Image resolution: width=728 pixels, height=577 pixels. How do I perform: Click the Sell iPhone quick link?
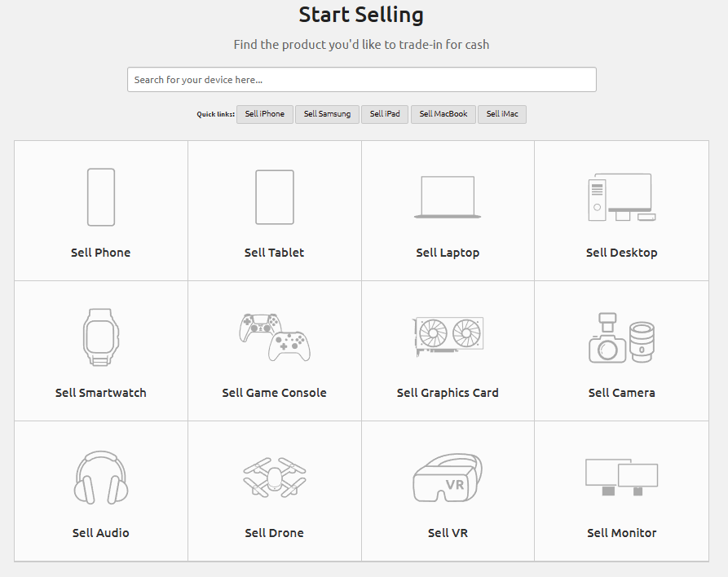pos(265,114)
